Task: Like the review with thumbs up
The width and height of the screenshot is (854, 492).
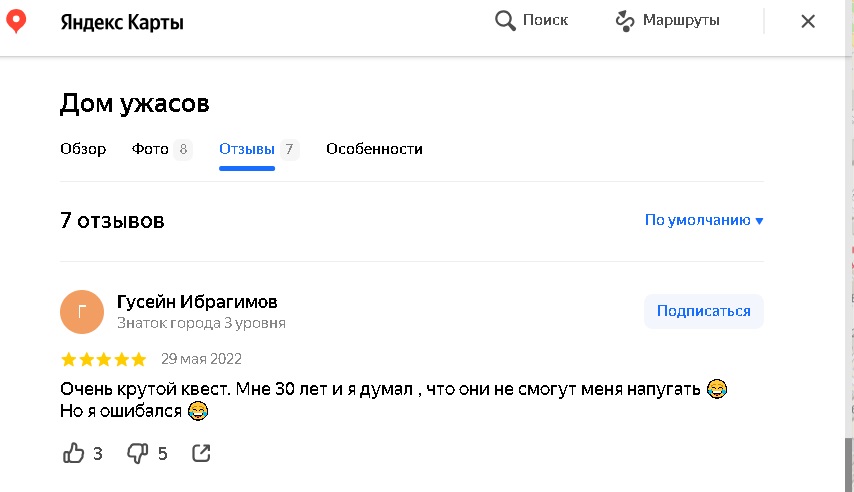Action: (x=74, y=453)
